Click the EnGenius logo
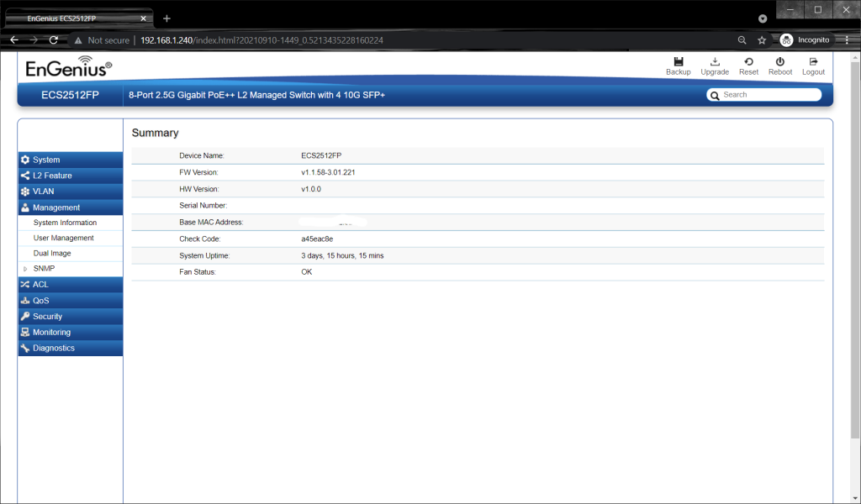Screen dimensions: 861x504 tap(69, 67)
